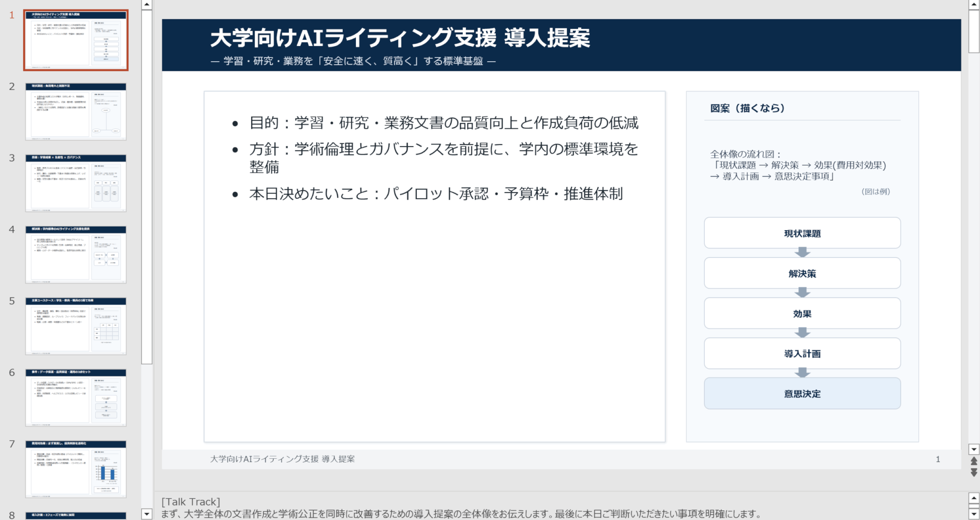Open slide 7 thumbnail with bar chart
Viewport: 980px width, 520px height.
click(76, 469)
